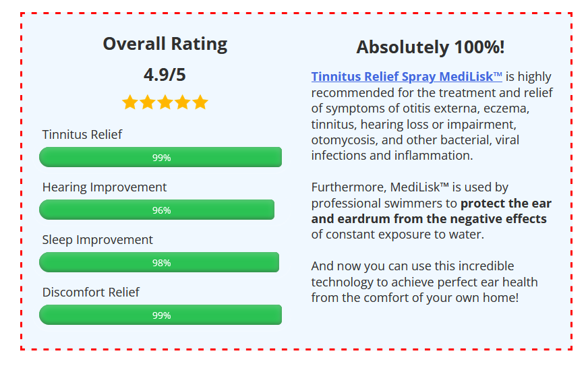Click the Hearing Improvement 96% bar

pyautogui.click(x=156, y=210)
